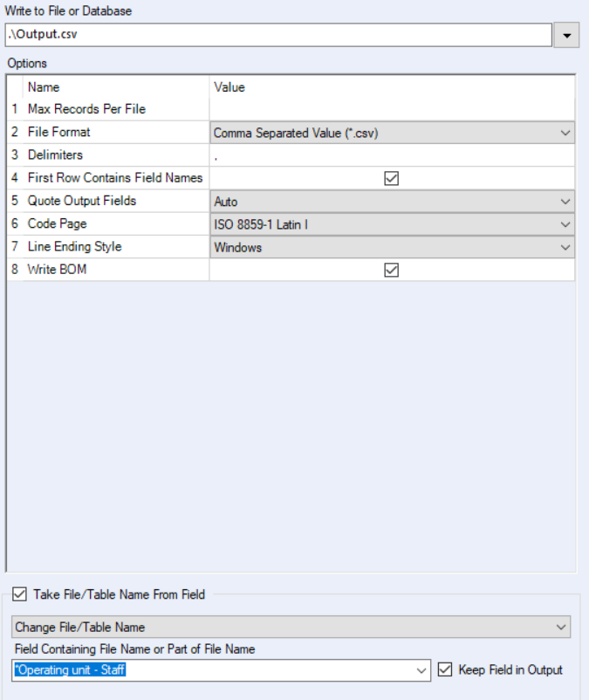Select row 6 Code Page label
This screenshot has width=589, height=700.
coord(58,224)
